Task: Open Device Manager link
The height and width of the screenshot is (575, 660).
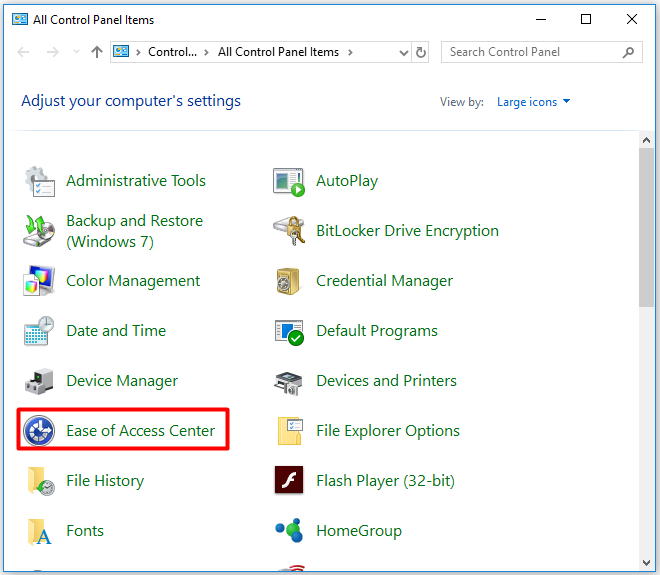Action: (122, 381)
